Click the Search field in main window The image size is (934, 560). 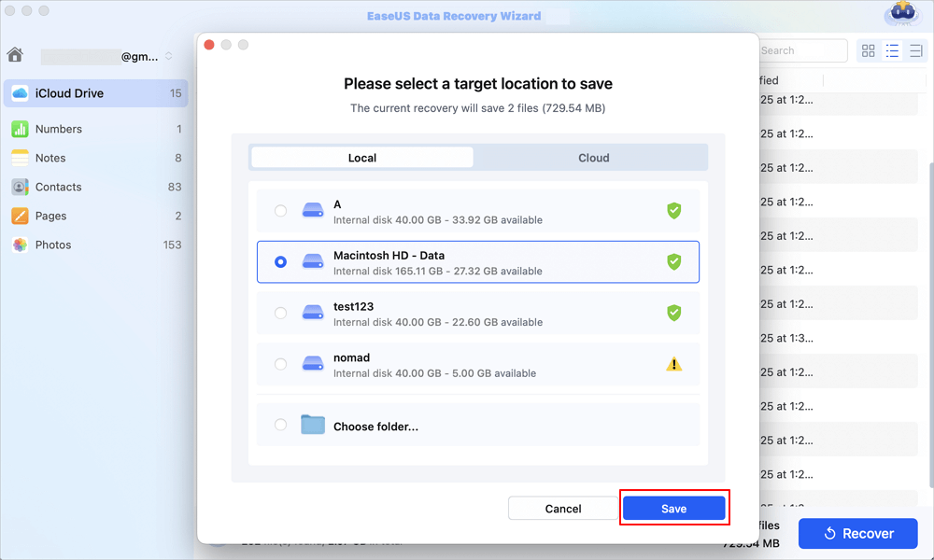(802, 50)
